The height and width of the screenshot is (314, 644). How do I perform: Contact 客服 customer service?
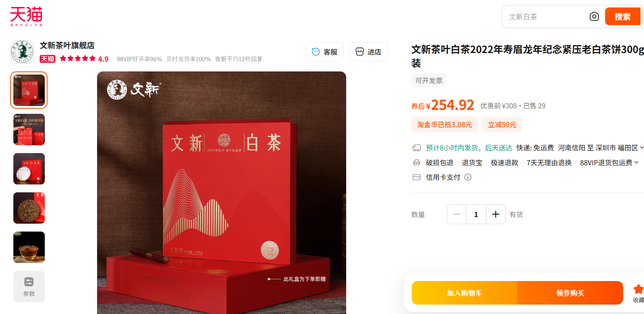[x=325, y=52]
